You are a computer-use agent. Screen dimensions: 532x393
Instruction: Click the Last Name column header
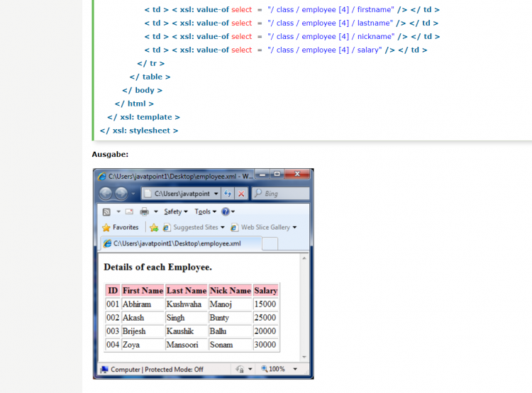[187, 291]
